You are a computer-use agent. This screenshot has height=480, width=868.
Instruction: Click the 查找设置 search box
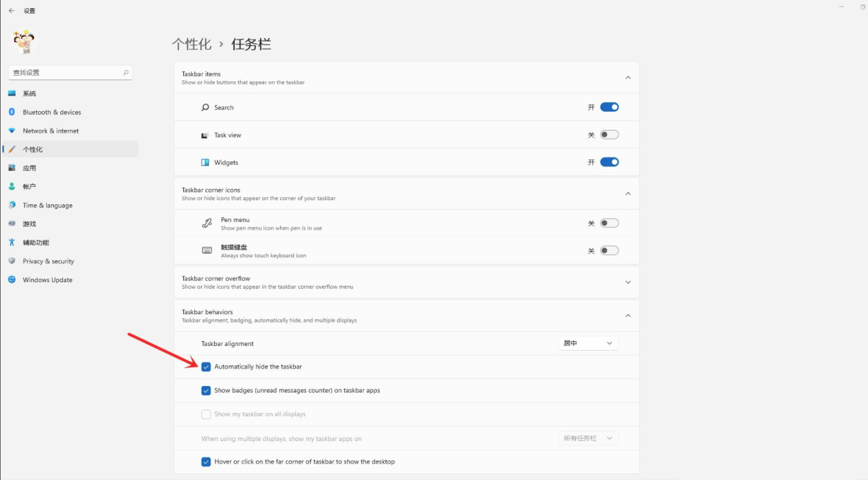pos(70,72)
